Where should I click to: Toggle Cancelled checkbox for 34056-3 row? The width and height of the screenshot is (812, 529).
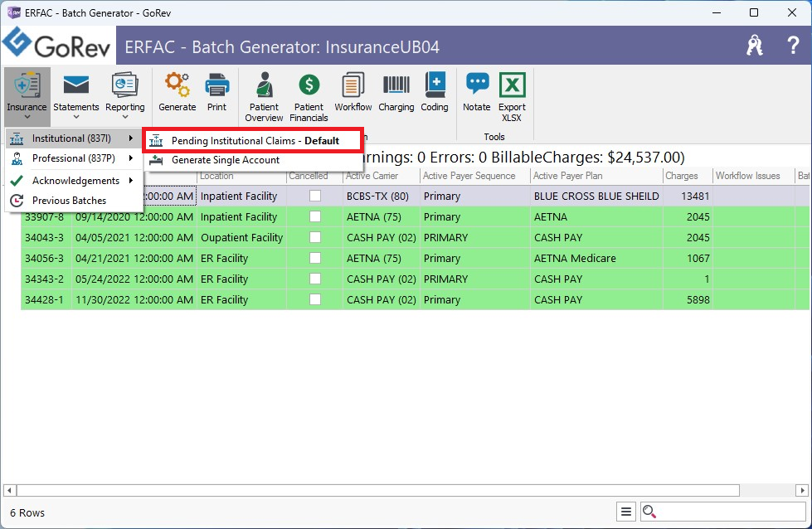point(315,258)
